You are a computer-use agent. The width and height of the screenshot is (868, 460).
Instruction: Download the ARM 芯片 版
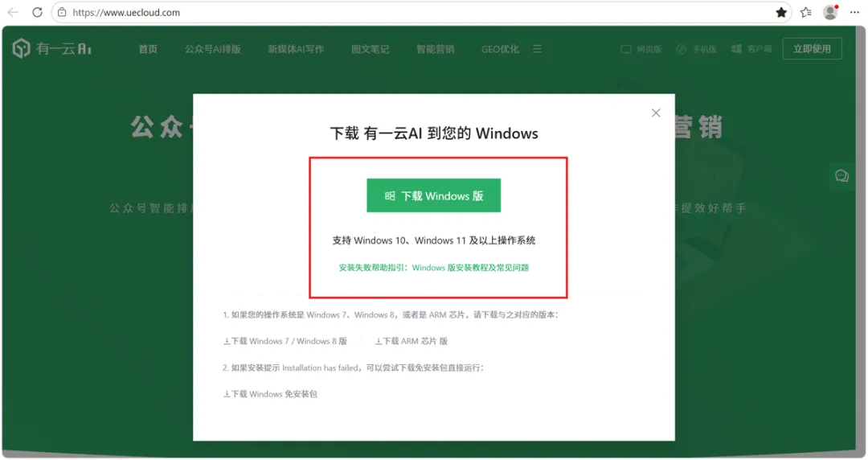point(411,342)
